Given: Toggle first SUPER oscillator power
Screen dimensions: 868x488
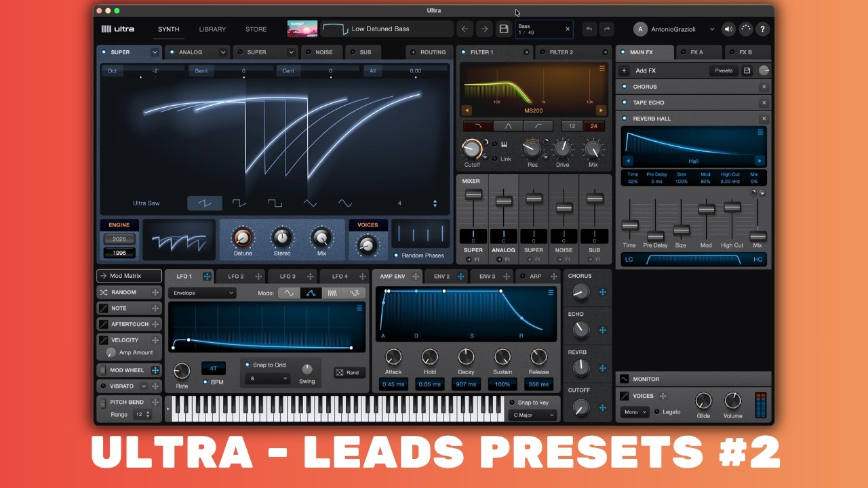Looking at the screenshot, I should [x=104, y=52].
